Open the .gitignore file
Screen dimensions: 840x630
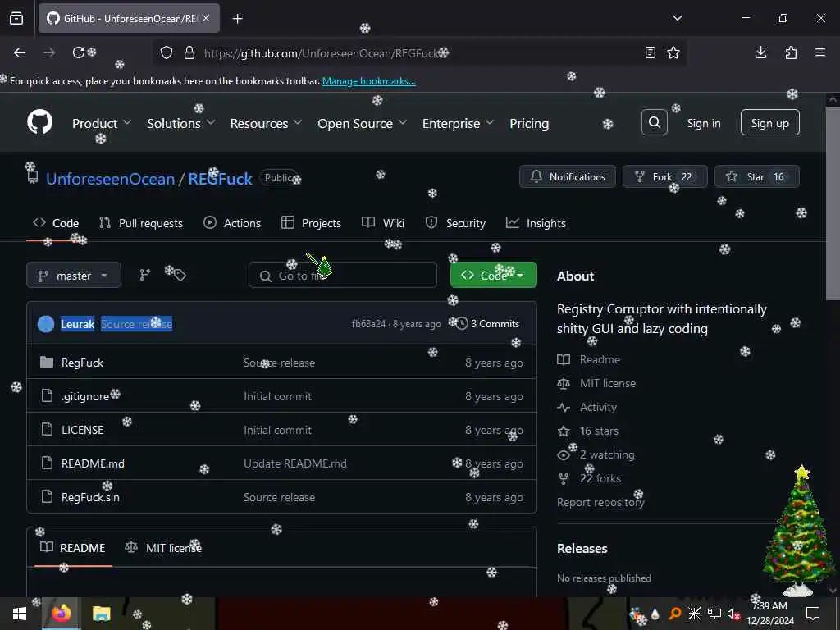click(x=85, y=396)
